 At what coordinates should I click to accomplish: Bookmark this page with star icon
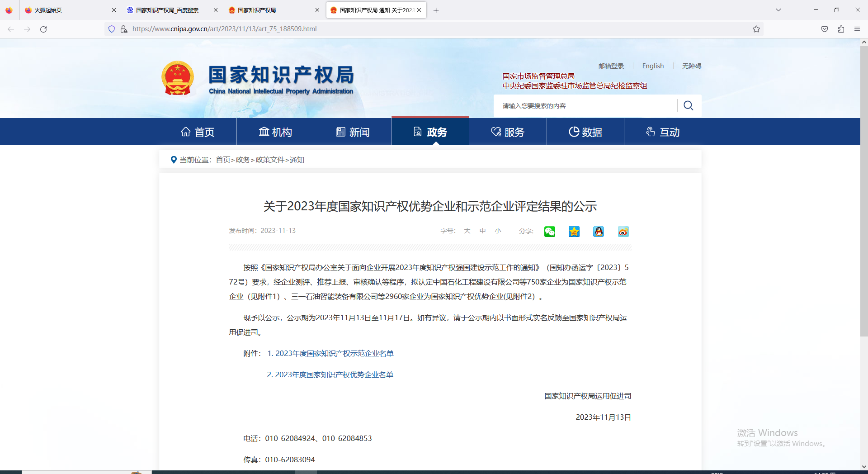pyautogui.click(x=756, y=29)
